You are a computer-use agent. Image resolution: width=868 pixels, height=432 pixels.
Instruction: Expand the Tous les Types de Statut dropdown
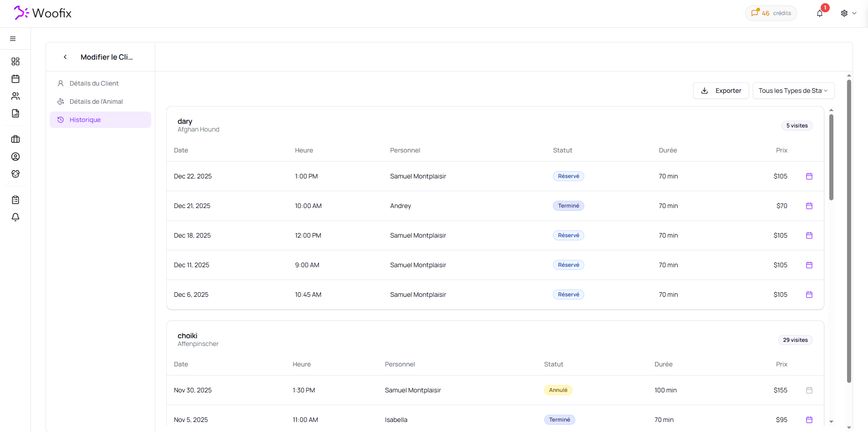point(793,91)
